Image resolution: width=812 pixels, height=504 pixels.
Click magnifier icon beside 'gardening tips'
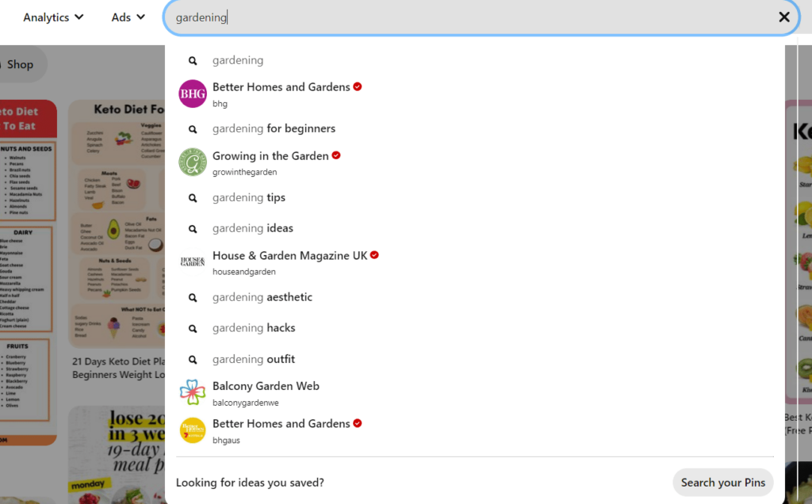tap(192, 198)
